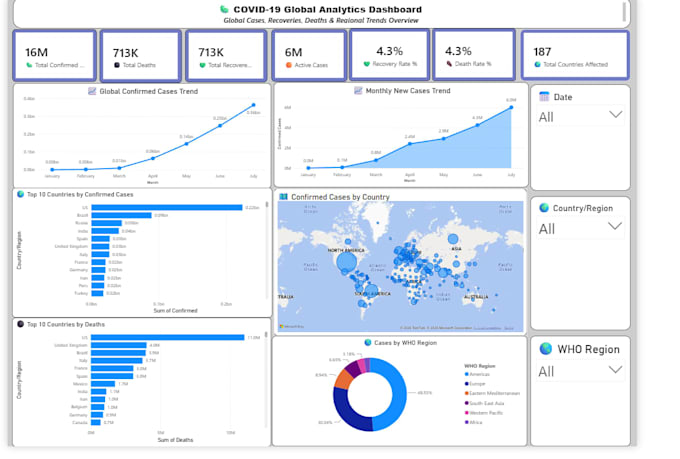Open the WHO Region slicer dropdown
680x459 pixels.
(x=615, y=369)
